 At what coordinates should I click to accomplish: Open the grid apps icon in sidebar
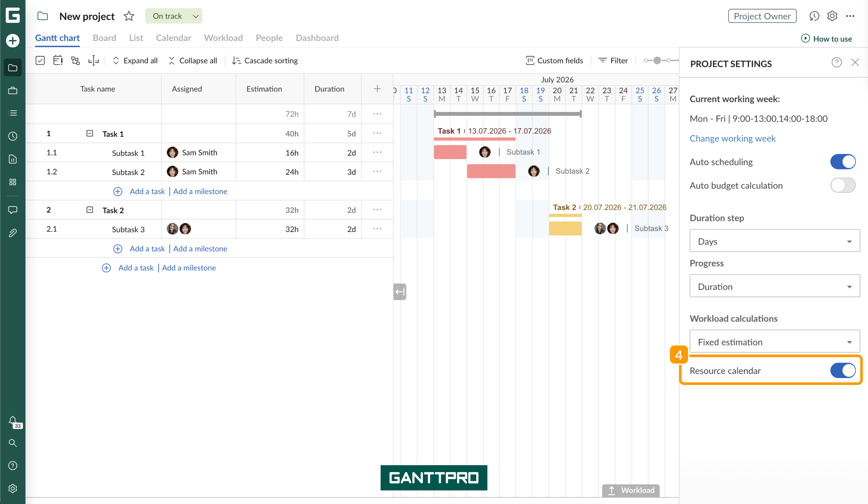tap(13, 182)
